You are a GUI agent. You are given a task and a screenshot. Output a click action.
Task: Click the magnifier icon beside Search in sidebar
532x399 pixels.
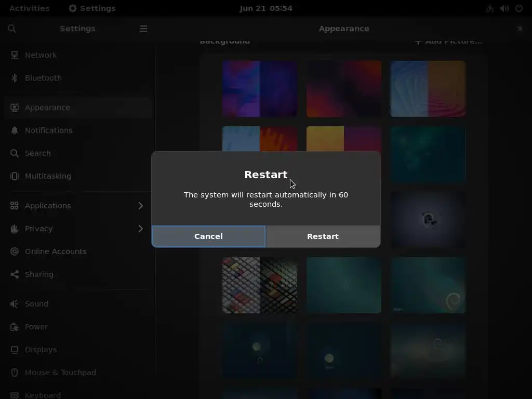point(14,153)
